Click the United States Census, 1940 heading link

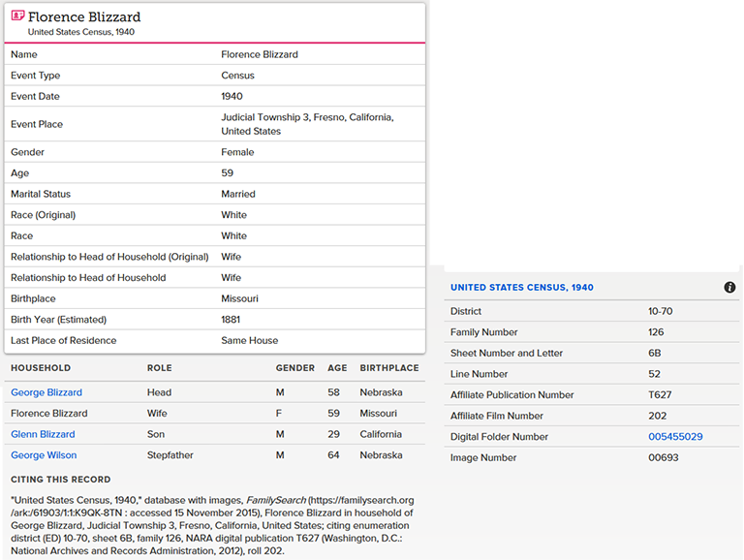522,288
